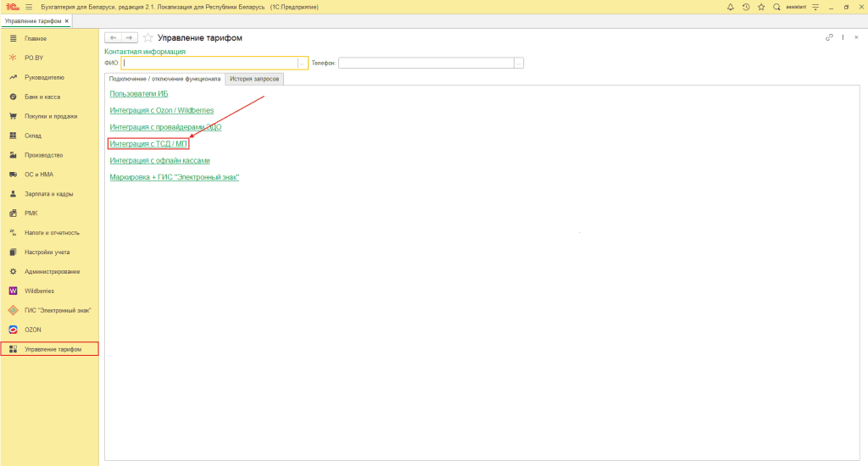This screenshot has width=868, height=466.
Task: Click into the Телефон input field
Action: click(426, 63)
